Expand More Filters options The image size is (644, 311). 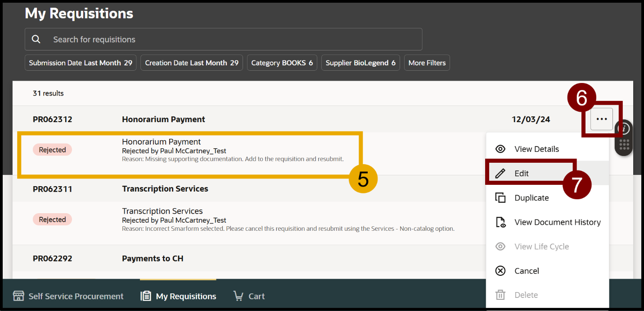tap(427, 63)
